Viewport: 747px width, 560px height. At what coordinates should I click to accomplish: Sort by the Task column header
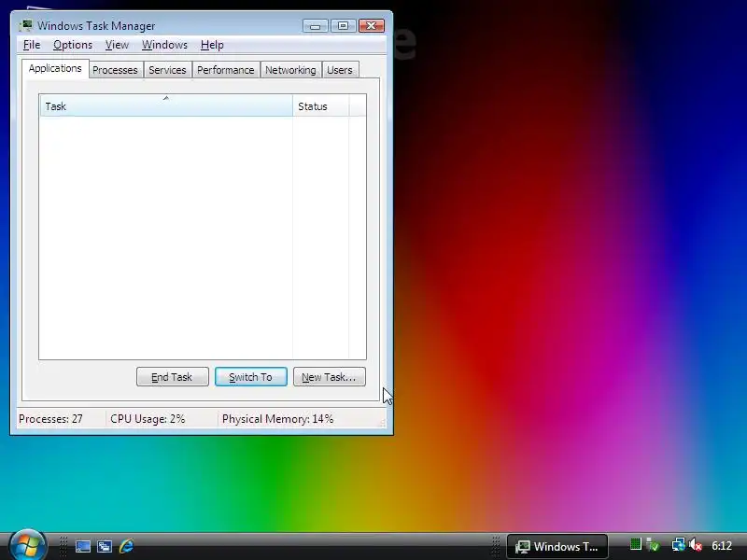[166, 105]
